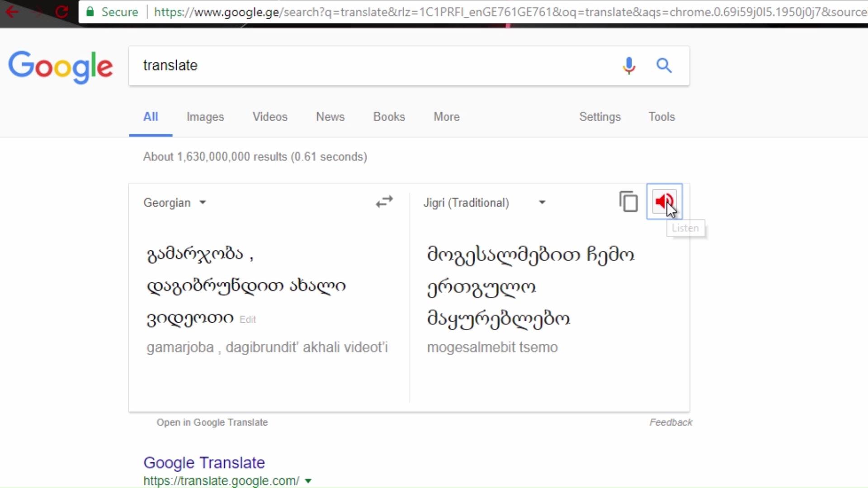Reload the page with the refresh icon

coord(61,11)
